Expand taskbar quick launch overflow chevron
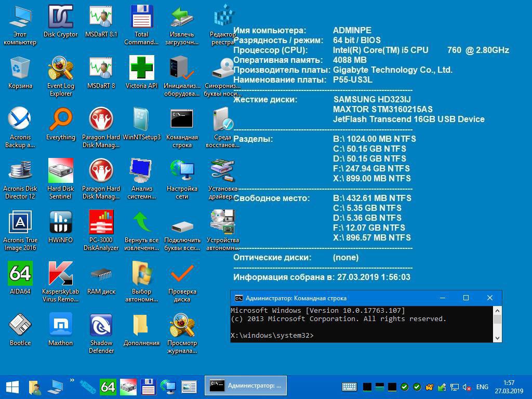 click(x=72, y=380)
